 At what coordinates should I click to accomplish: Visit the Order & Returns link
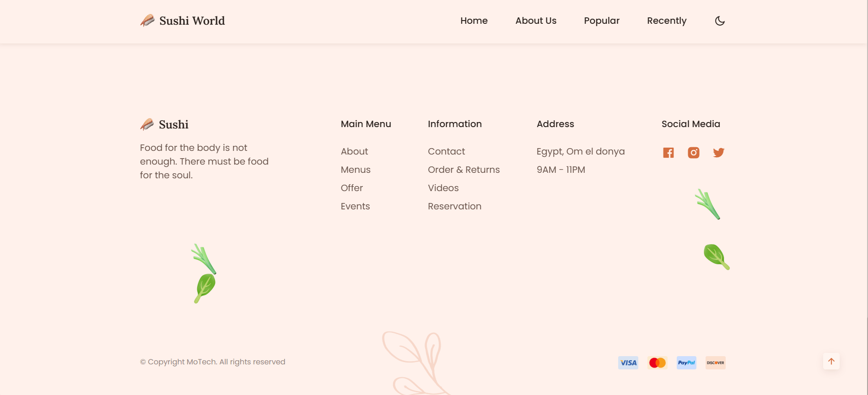(464, 170)
